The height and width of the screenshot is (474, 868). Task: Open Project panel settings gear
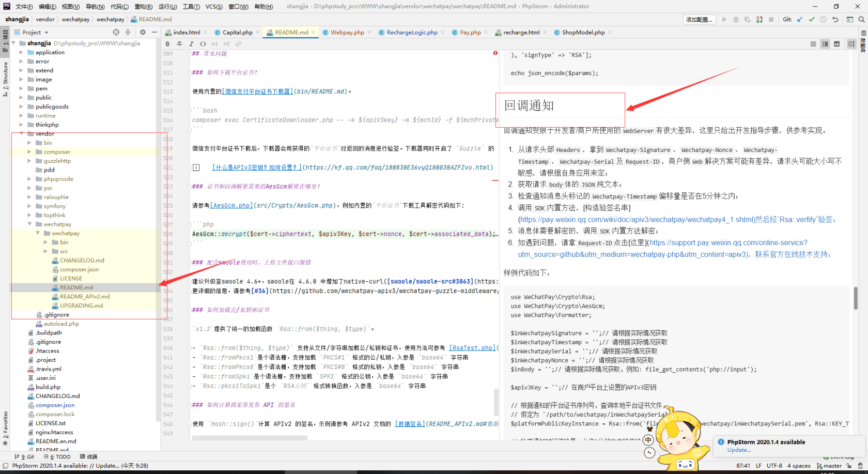tap(143, 32)
